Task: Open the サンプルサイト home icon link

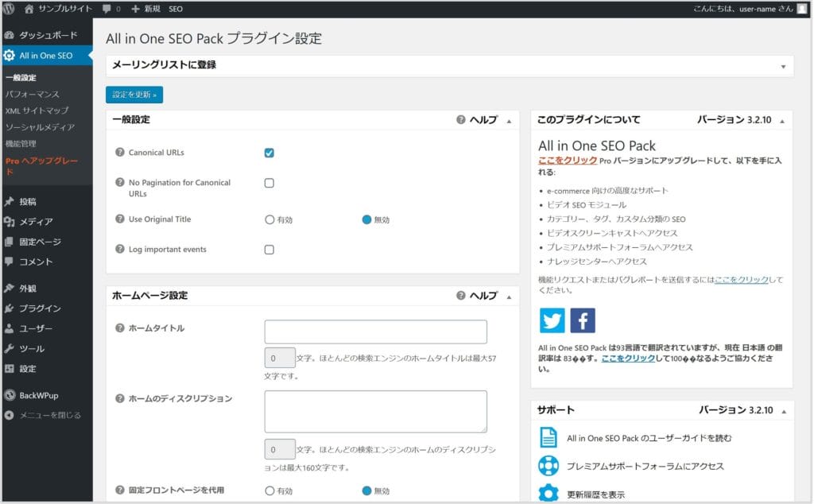Action: click(x=29, y=9)
